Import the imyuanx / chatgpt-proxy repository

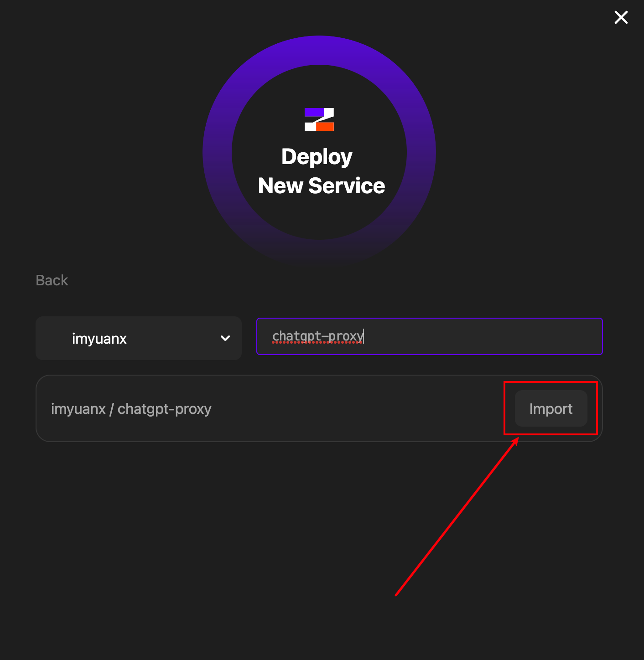[551, 408]
